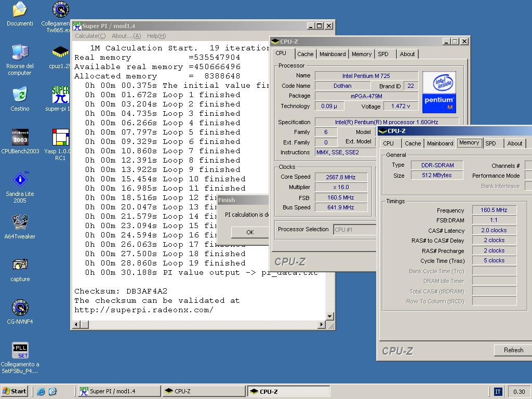
Task: Click Refresh in CPU-Z Memory window
Action: click(513, 350)
